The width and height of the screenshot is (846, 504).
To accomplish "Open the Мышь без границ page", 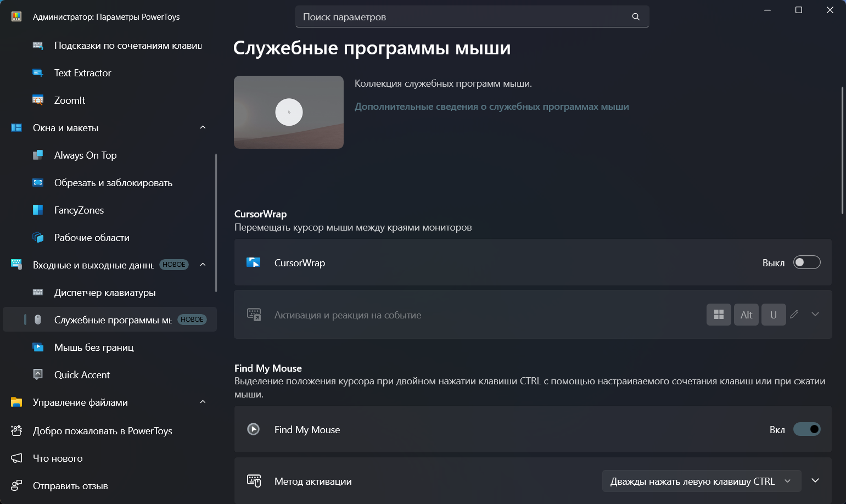I will click(94, 348).
